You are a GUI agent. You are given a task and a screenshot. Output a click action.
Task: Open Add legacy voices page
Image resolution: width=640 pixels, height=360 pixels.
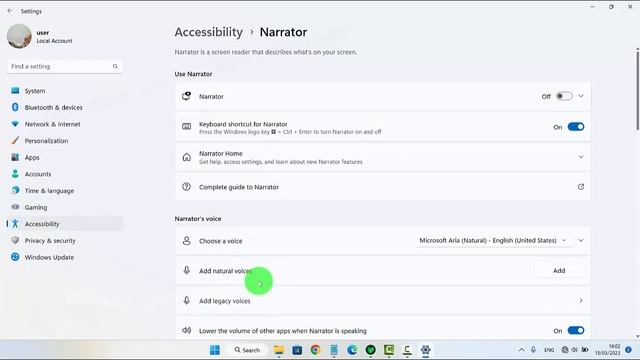pos(383,301)
